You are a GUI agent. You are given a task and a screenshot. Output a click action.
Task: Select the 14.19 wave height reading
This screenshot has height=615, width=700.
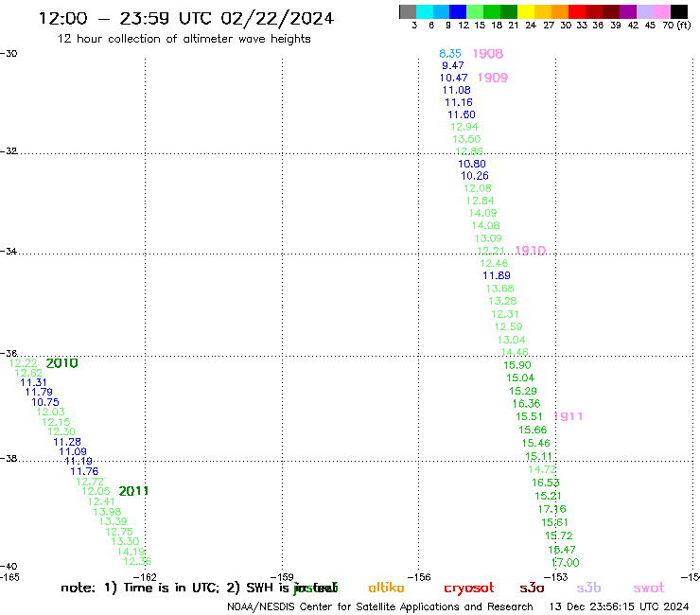click(131, 552)
